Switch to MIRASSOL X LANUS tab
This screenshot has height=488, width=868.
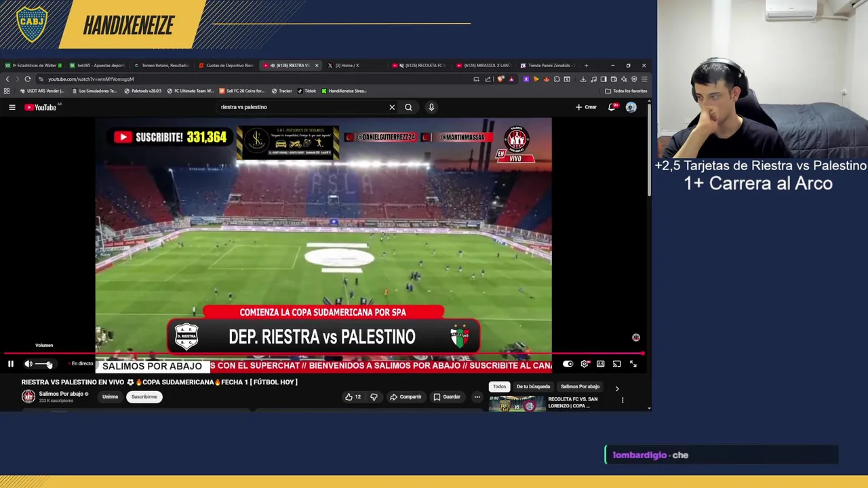(484, 66)
